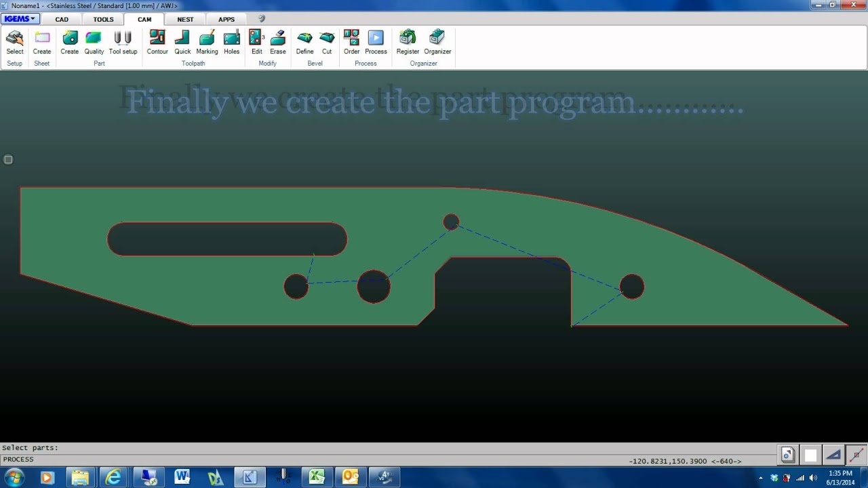Launch Internet Explorer from the taskbar

[x=114, y=478]
